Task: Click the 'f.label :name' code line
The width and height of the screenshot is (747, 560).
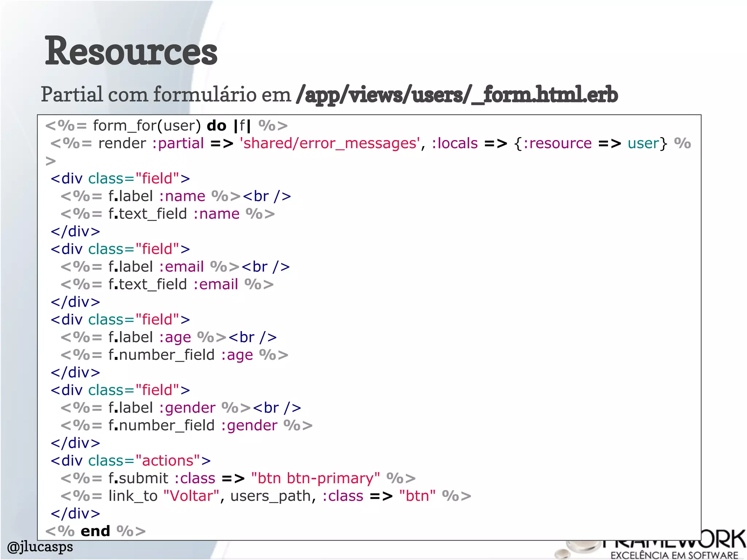Action: click(x=176, y=196)
